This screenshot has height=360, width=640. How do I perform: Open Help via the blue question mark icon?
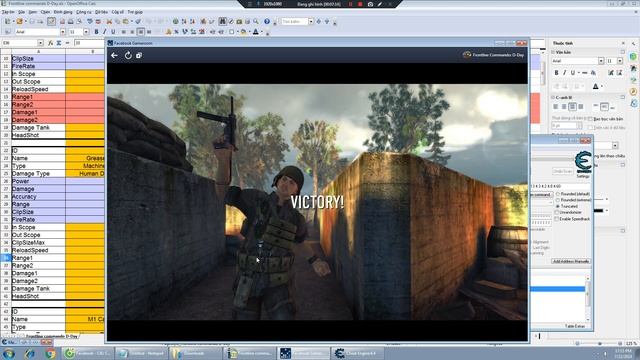pyautogui.click(x=267, y=21)
